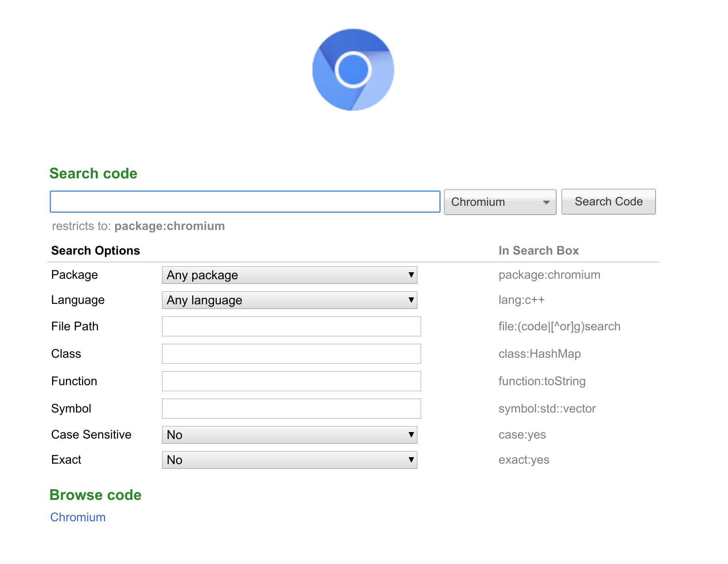The width and height of the screenshot is (728, 564).
Task: Open the Exact match dropdown
Action: (x=290, y=460)
